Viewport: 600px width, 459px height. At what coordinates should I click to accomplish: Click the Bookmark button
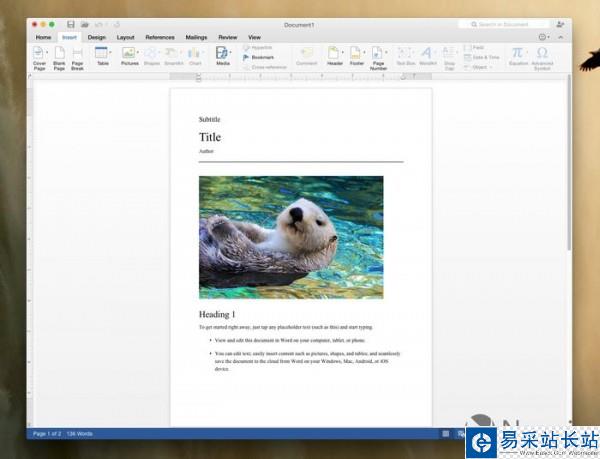(x=260, y=57)
